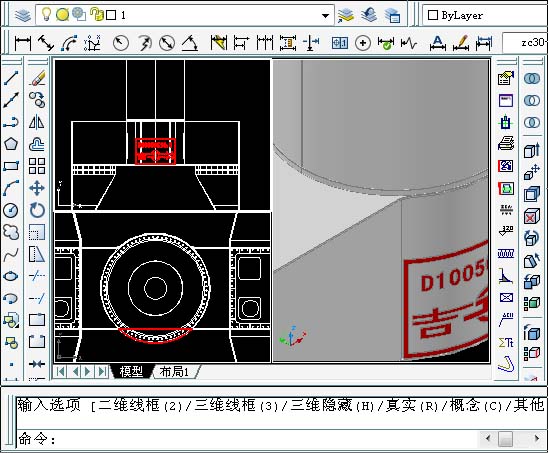This screenshot has width=548, height=453.
Task: Toggle layer freeze sun icon
Action: 62,15
